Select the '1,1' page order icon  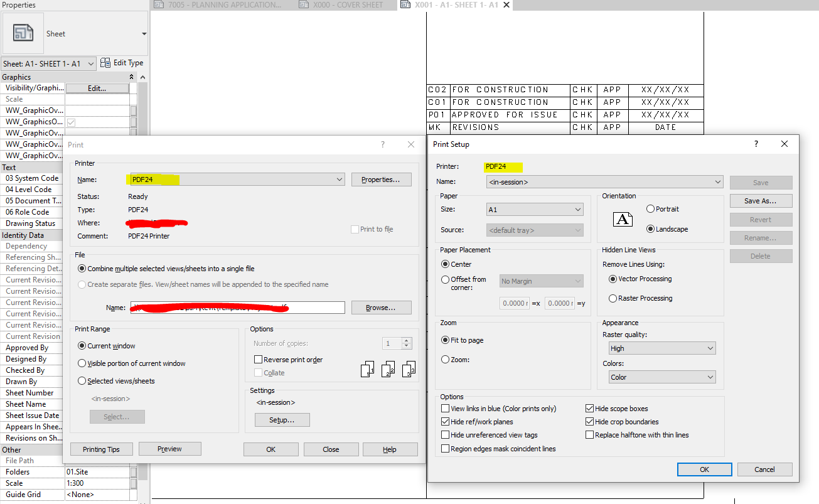pyautogui.click(x=367, y=369)
